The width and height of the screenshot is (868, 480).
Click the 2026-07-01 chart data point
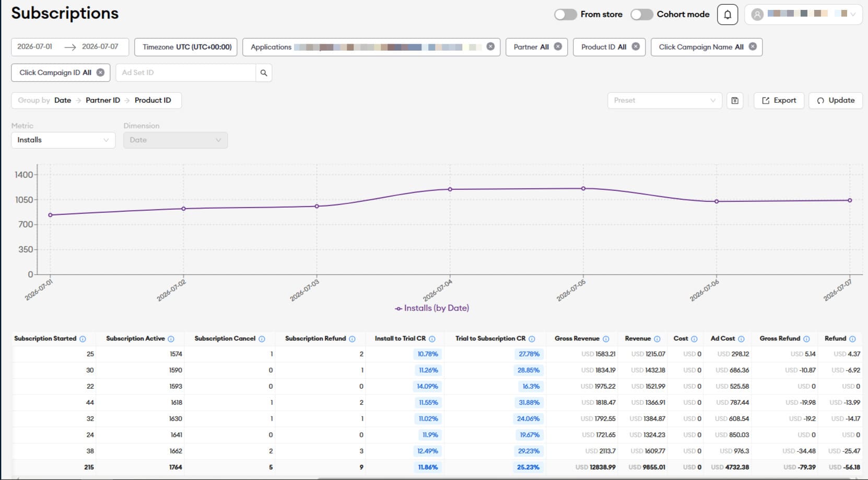tap(50, 215)
